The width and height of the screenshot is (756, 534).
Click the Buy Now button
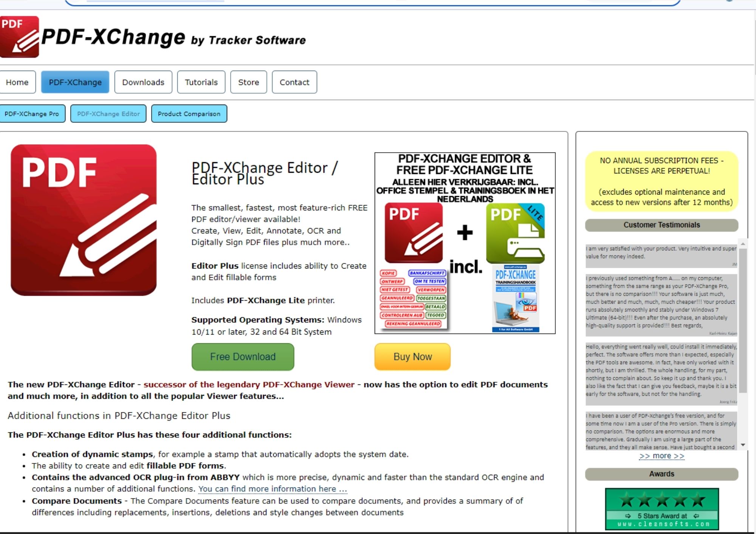pyautogui.click(x=414, y=357)
